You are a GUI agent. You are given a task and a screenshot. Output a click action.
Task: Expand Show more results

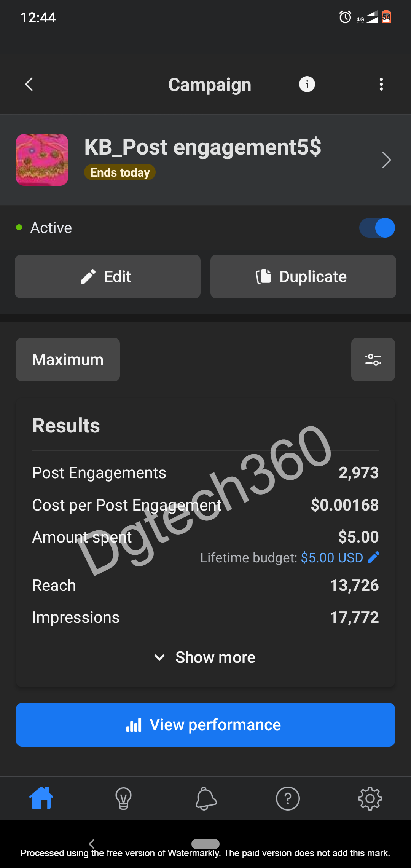(205, 657)
